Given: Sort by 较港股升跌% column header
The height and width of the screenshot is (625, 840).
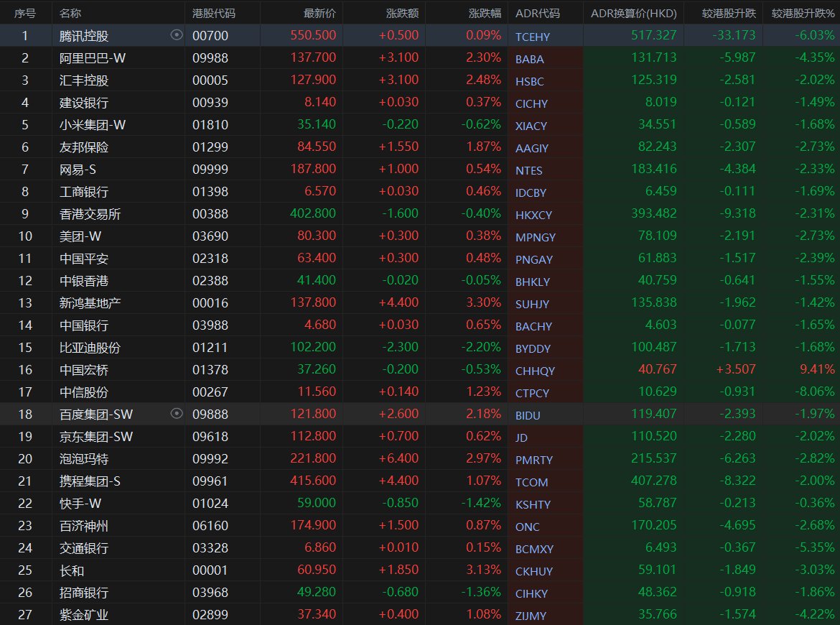Looking at the screenshot, I should [803, 13].
